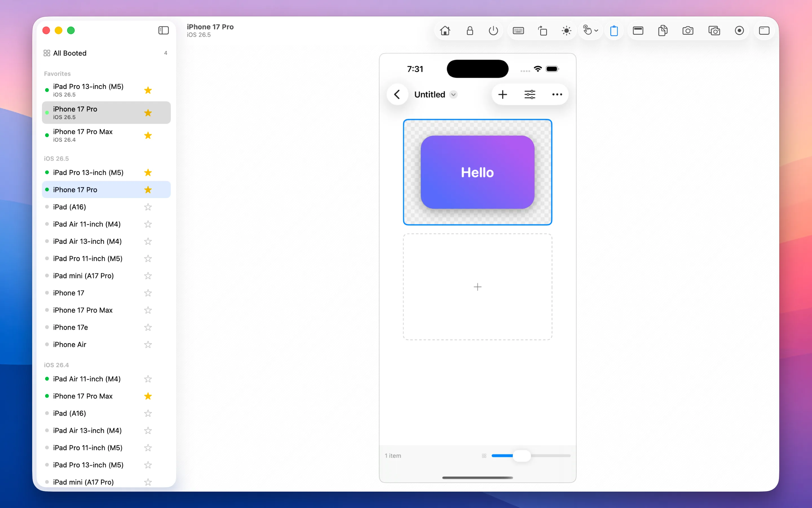This screenshot has height=508, width=812.
Task: Select iPhone Air in device list
Action: click(x=106, y=344)
